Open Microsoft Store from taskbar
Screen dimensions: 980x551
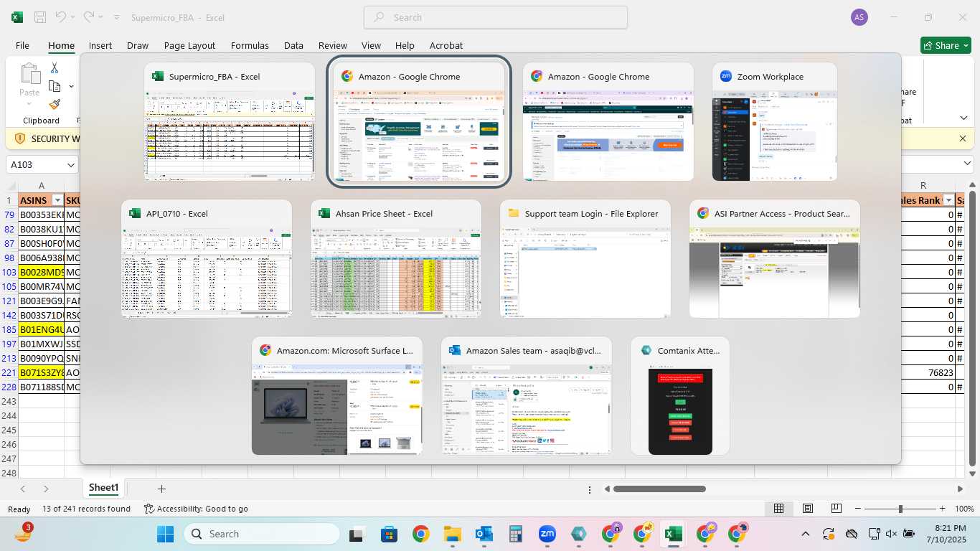(x=389, y=534)
